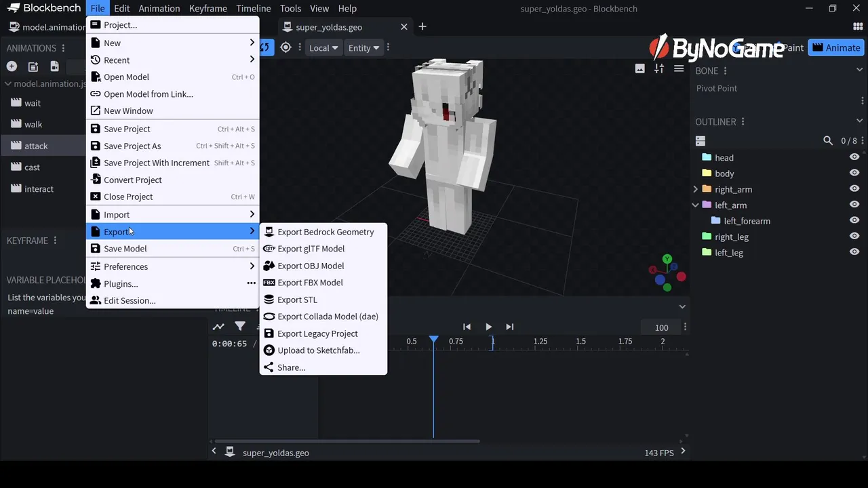Open the Bone panel options dots
Image resolution: width=868 pixels, height=488 pixels.
[x=725, y=70]
